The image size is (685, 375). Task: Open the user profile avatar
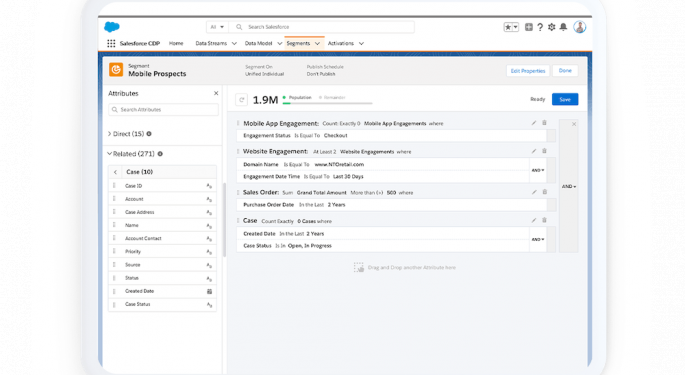(580, 27)
